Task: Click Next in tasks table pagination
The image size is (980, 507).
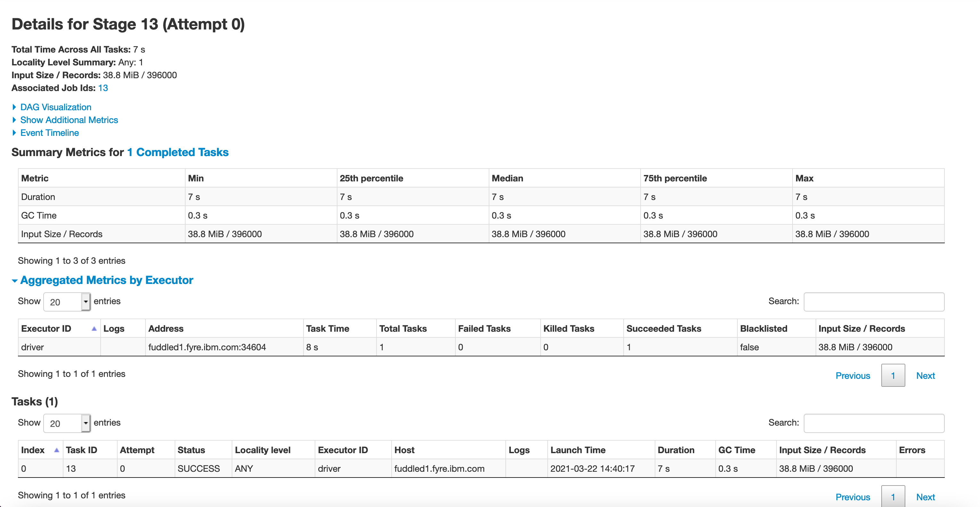Action: click(x=925, y=497)
